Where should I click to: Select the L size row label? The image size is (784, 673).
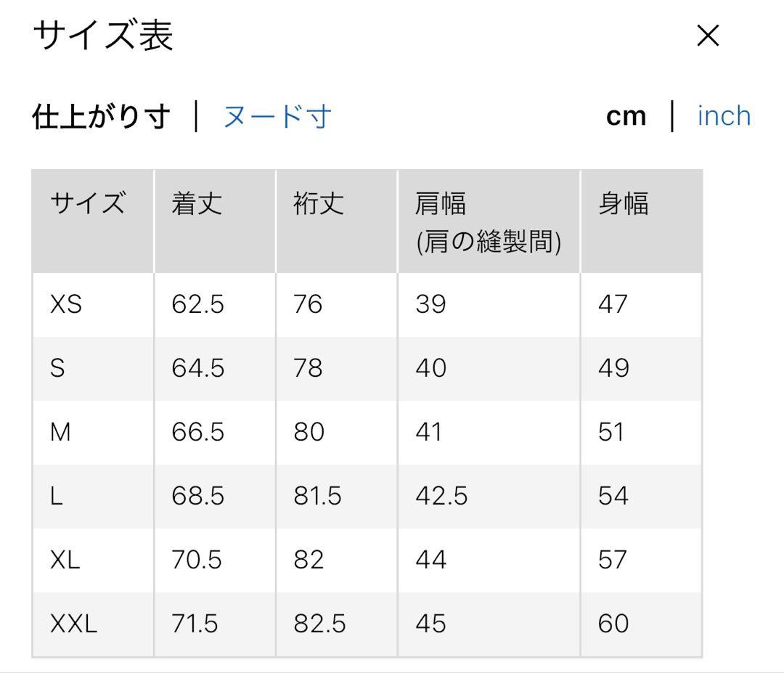point(57,496)
